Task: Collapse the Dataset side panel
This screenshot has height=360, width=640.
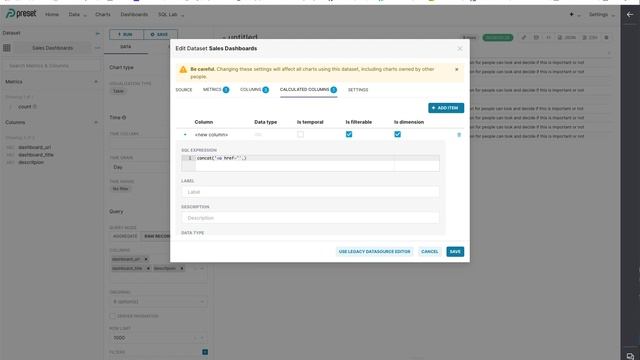Action: (97, 33)
